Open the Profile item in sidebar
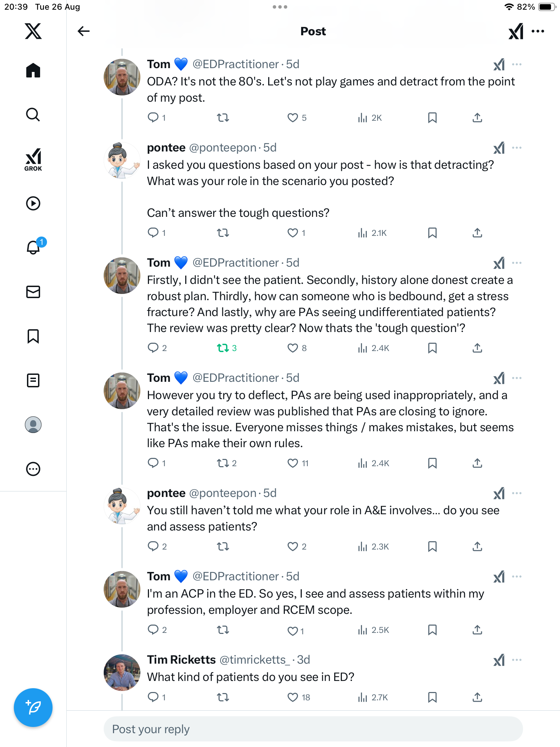Screen dimensions: 560x747 pyautogui.click(x=33, y=424)
